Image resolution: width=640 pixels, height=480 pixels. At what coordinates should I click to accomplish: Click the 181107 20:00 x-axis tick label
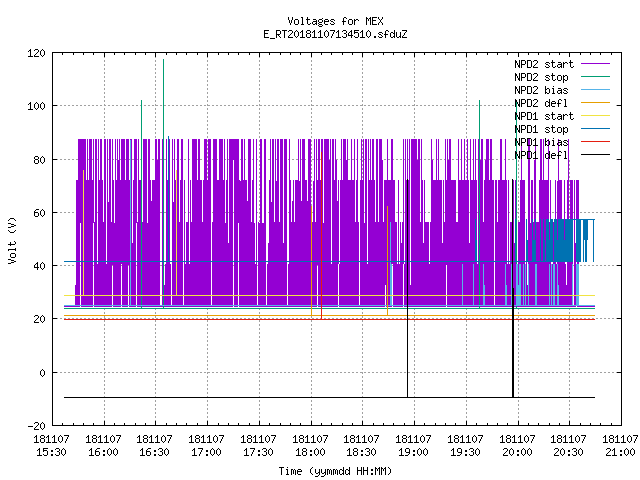pyautogui.click(x=517, y=446)
